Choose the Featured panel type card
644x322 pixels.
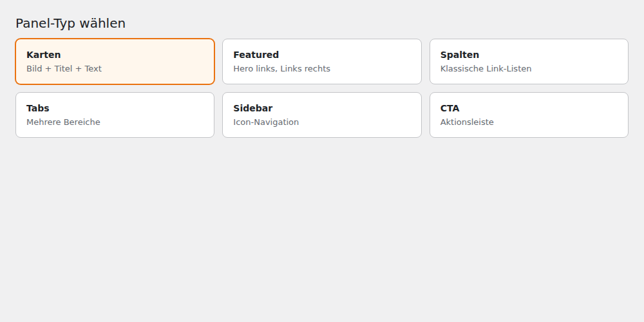point(322,62)
